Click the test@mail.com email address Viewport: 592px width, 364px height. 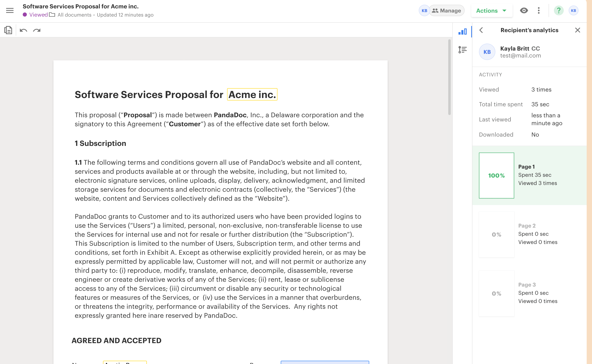coord(521,56)
